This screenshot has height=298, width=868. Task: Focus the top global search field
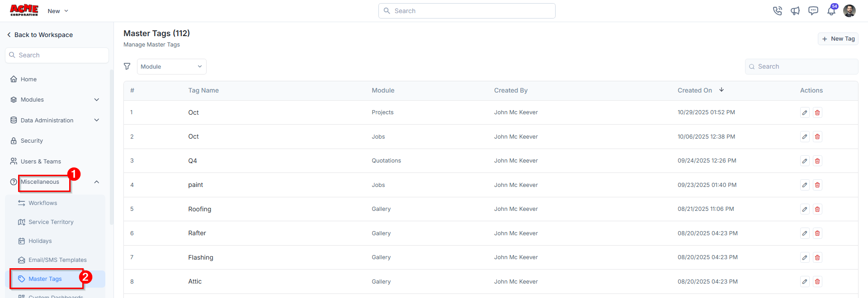point(467,11)
